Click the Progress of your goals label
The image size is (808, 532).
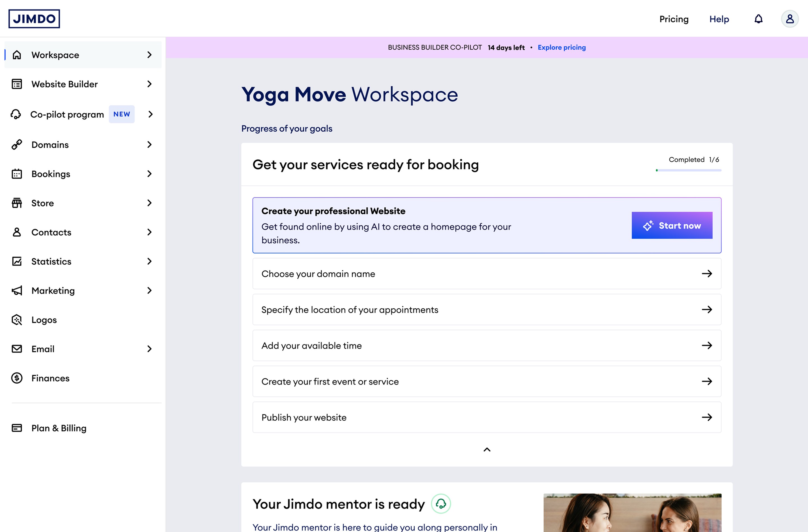286,129
